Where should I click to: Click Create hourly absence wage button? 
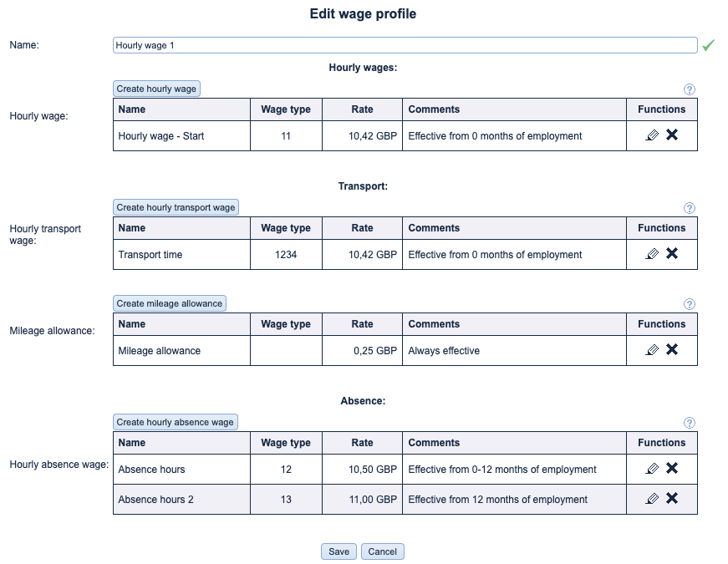[176, 423]
